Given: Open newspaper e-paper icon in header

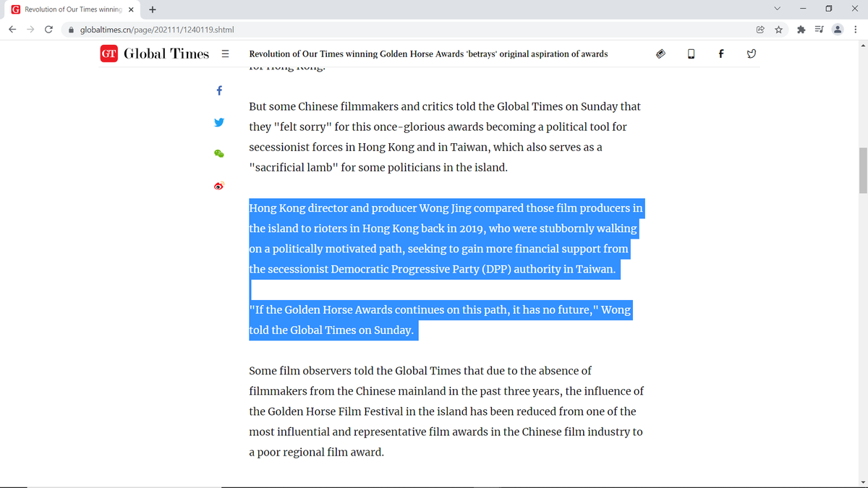Looking at the screenshot, I should [x=661, y=53].
